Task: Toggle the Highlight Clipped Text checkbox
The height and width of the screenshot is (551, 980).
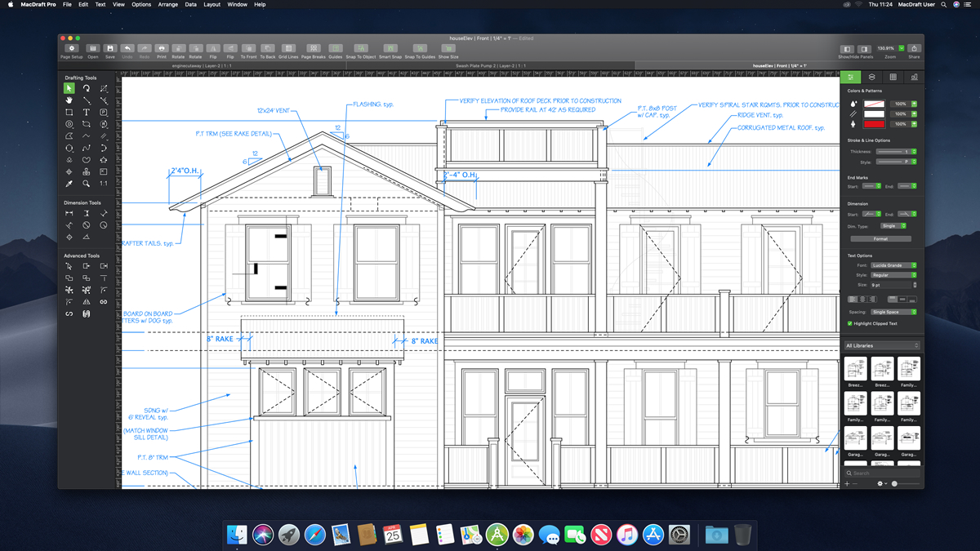Action: pyautogui.click(x=851, y=322)
